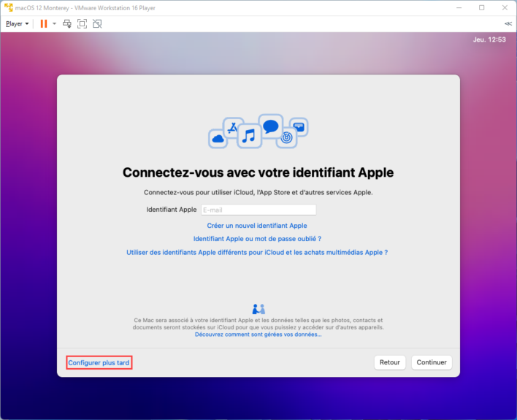The image size is (517, 420).
Task: Click the App Store icon in the graphic
Action: click(x=233, y=127)
